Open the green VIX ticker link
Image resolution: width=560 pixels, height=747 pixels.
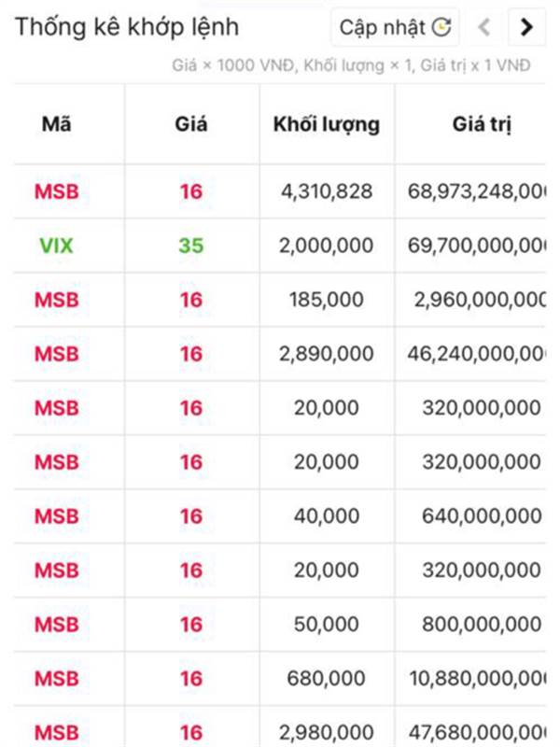(x=57, y=246)
